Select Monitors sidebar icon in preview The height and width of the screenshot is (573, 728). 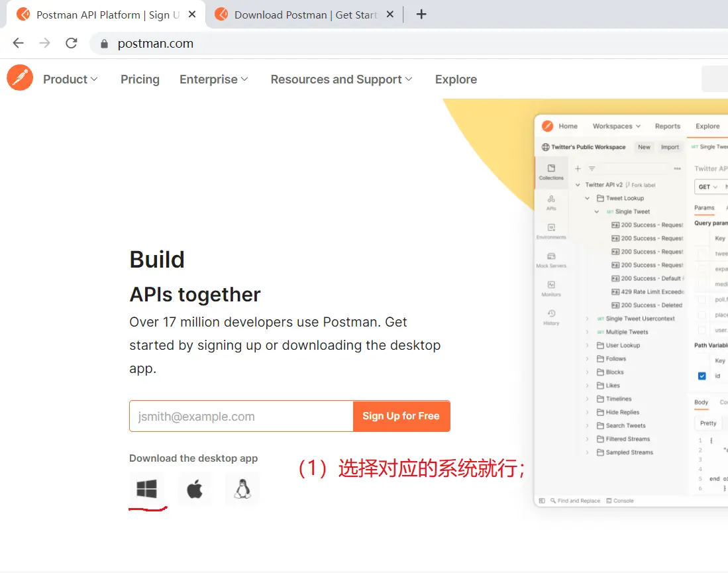point(551,288)
